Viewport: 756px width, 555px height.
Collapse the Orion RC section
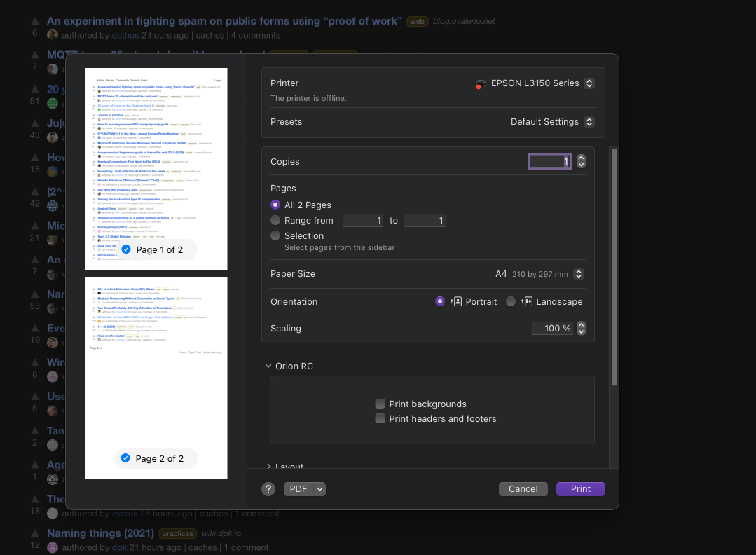(268, 366)
